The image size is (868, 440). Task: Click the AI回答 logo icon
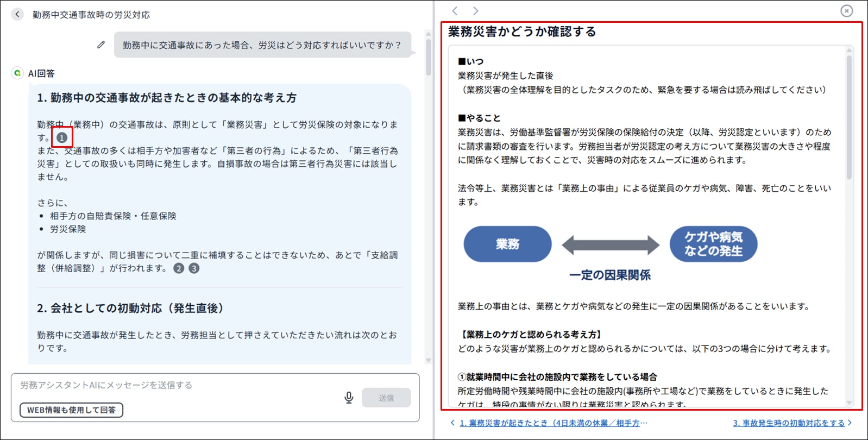[18, 73]
